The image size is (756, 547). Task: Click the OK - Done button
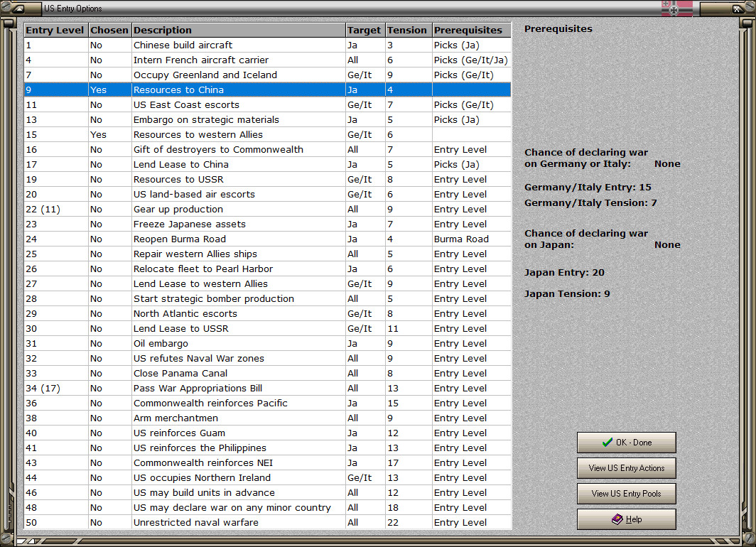626,443
